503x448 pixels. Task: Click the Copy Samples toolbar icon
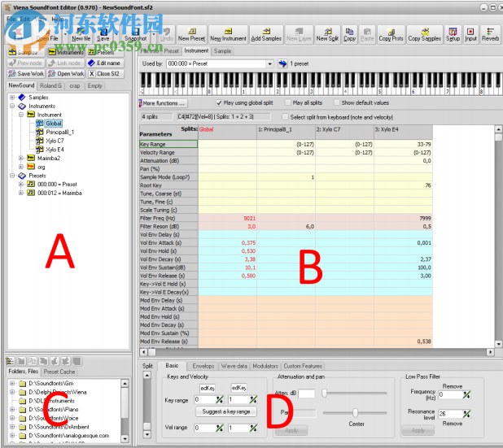[424, 35]
